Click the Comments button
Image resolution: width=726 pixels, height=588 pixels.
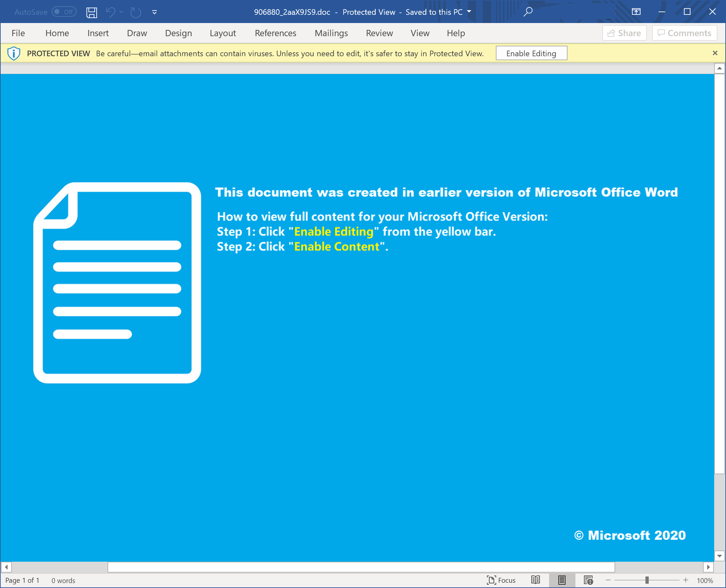(x=684, y=33)
